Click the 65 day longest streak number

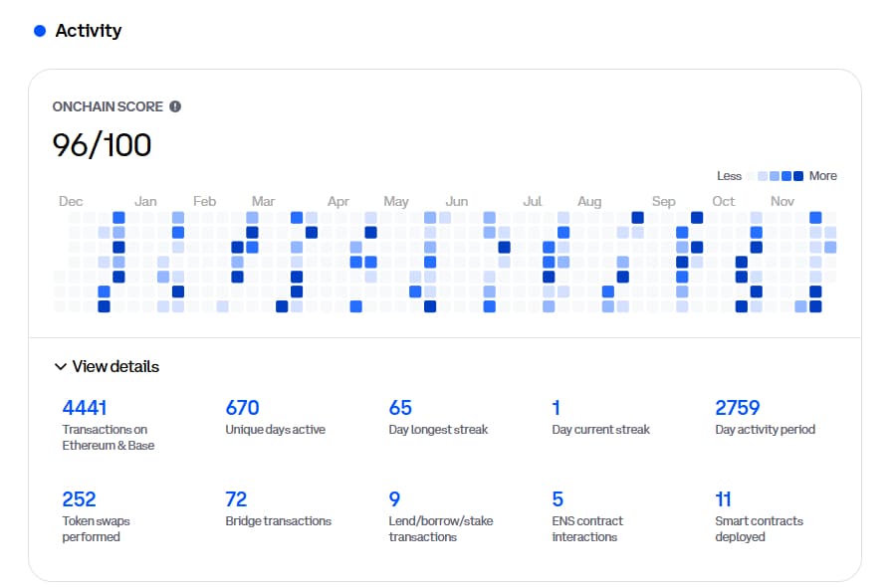pyautogui.click(x=400, y=408)
